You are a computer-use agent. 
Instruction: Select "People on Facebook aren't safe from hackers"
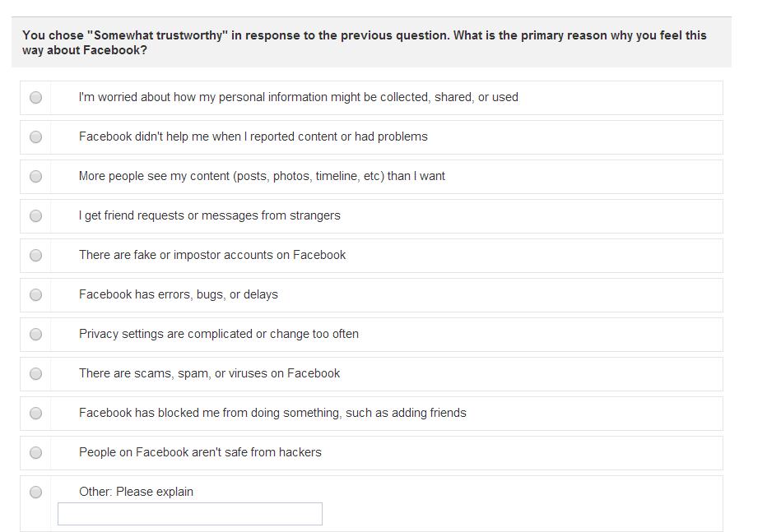(x=35, y=452)
